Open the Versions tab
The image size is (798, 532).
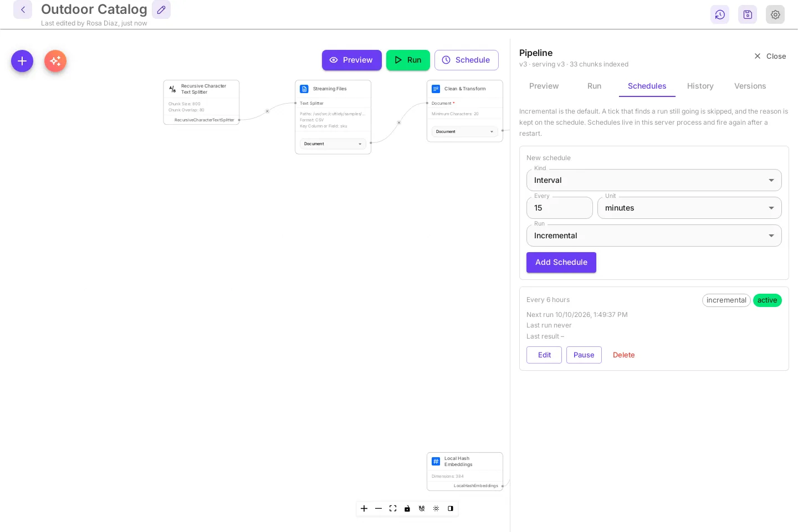(750, 86)
